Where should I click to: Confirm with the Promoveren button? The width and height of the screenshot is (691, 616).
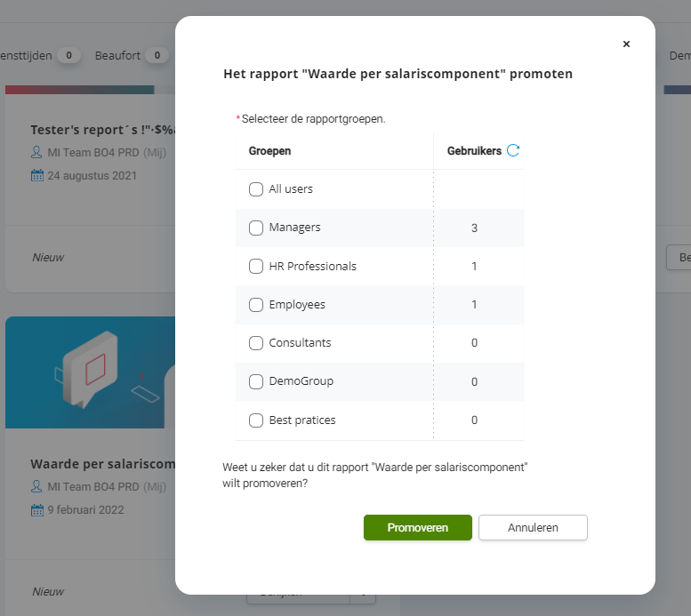click(418, 527)
